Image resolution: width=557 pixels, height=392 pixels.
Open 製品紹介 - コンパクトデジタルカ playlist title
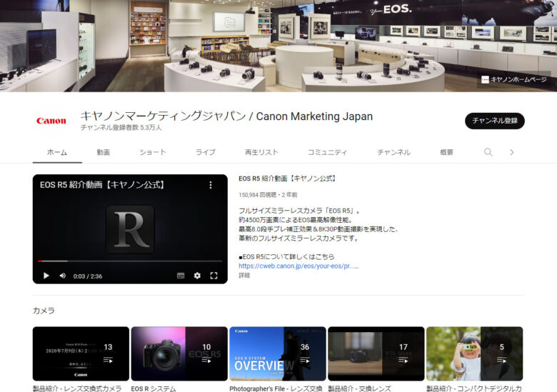[474, 388]
